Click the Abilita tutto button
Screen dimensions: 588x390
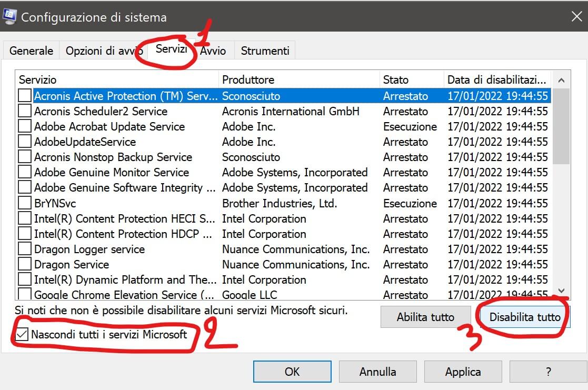click(425, 317)
